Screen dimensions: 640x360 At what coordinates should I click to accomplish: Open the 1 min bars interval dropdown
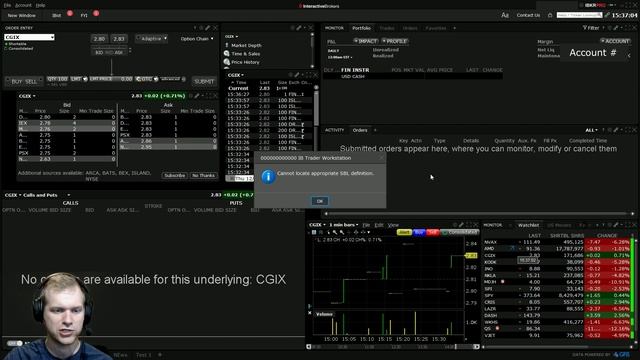[344, 225]
